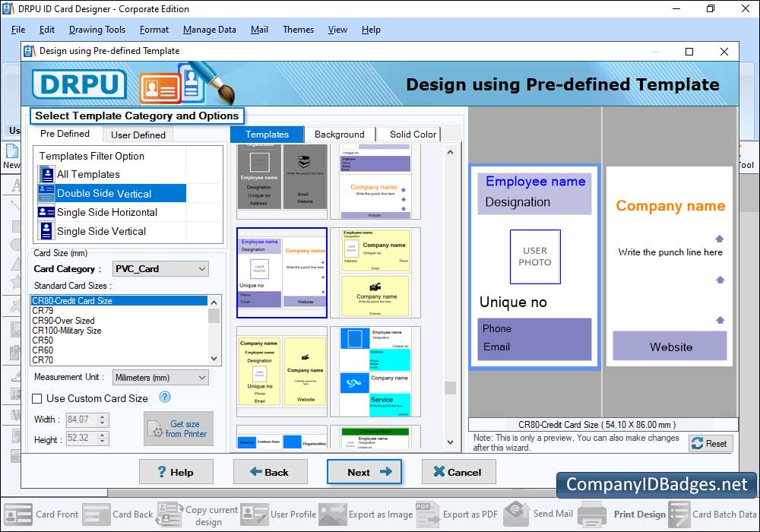Click template gallery scroll up arrow
Screen dimensions: 760x532
click(450, 152)
